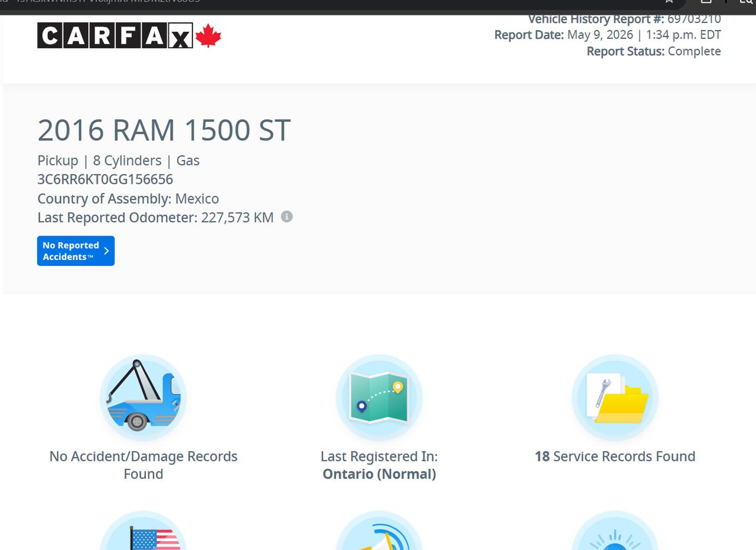Click the map registration icon
756x550 pixels.
tap(379, 398)
